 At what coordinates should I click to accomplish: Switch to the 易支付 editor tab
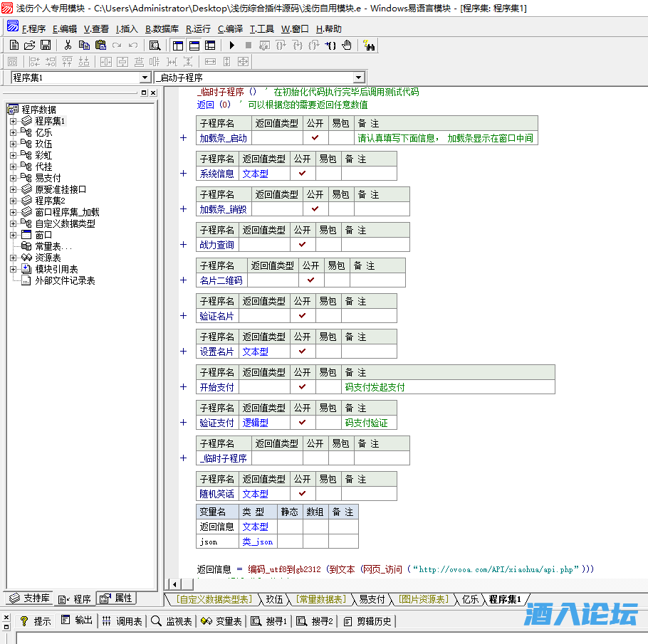371,599
